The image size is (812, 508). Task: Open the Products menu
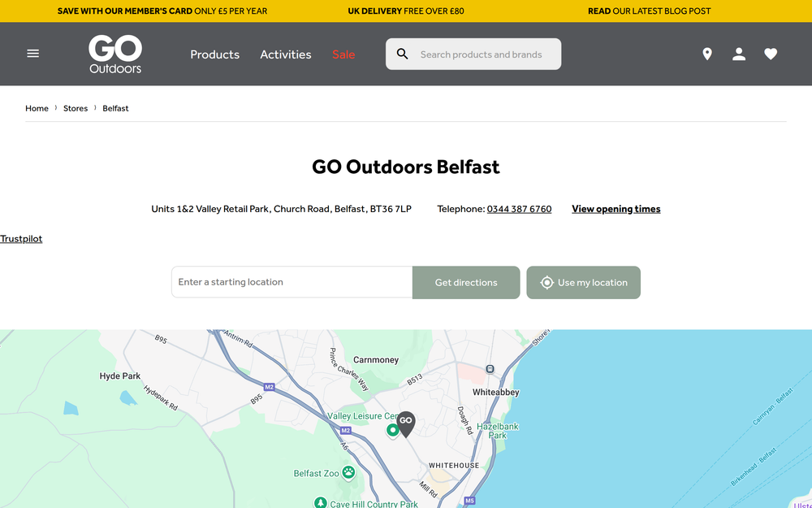215,54
